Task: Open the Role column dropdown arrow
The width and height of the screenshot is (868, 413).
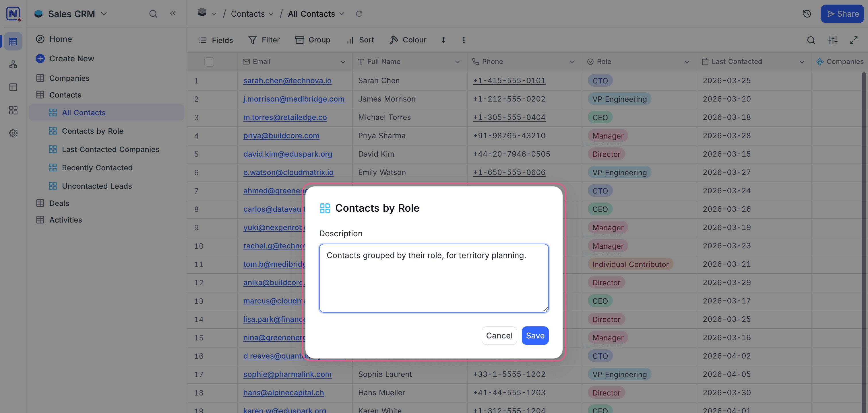Action: click(x=687, y=62)
